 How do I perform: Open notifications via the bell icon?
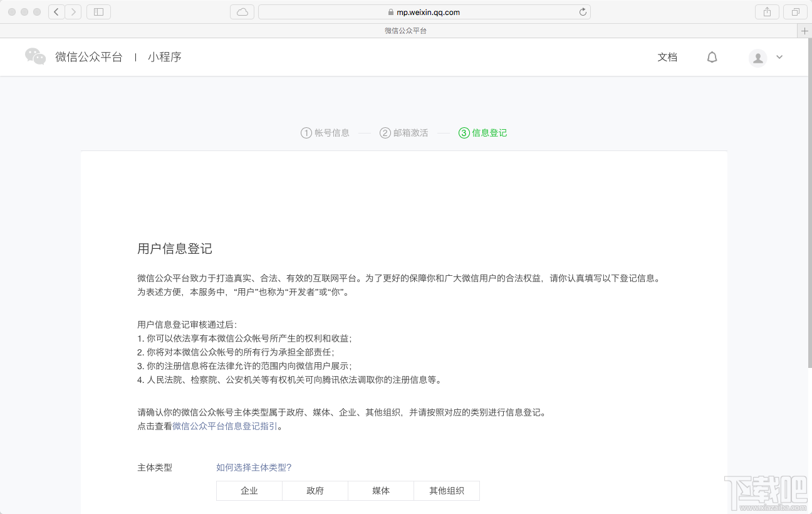[712, 57]
